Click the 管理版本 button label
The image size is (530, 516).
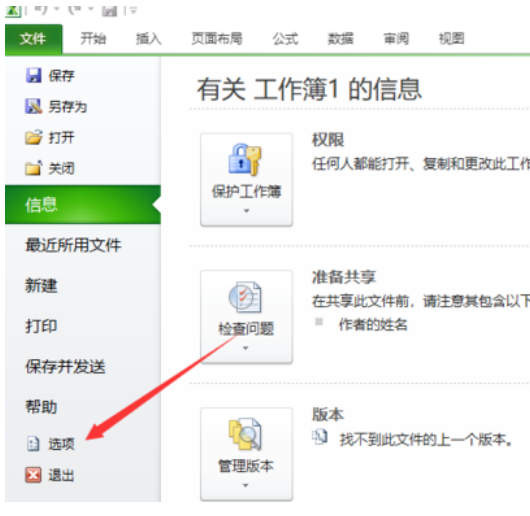(x=246, y=466)
